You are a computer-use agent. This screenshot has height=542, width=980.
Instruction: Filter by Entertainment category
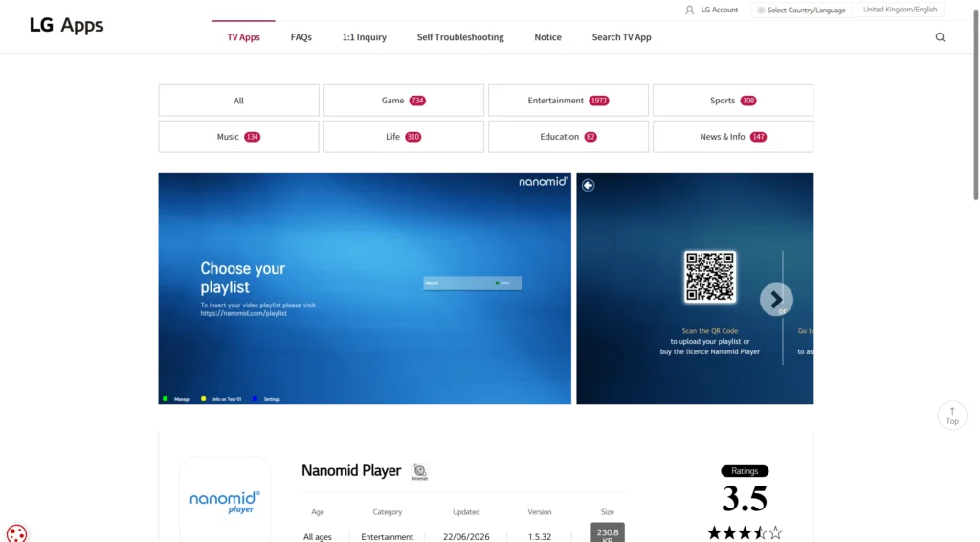568,100
